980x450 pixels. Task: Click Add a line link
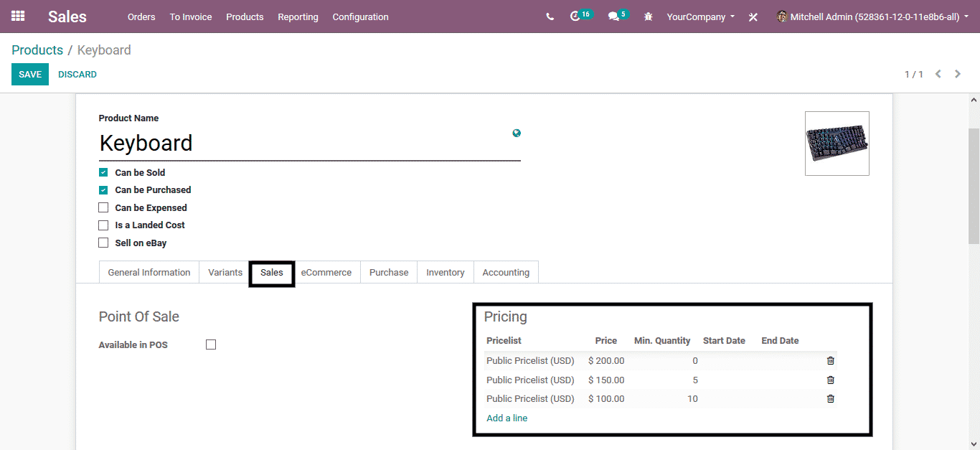tap(507, 418)
